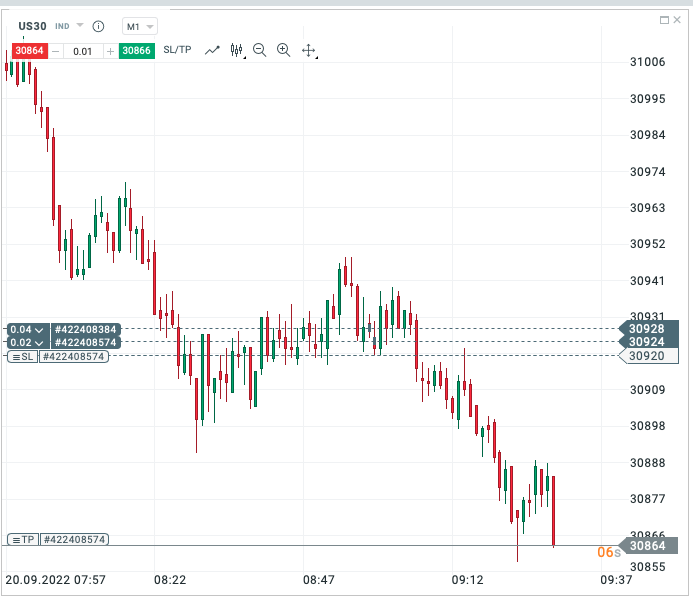Select the crosshair move tool icon
The image size is (693, 600).
(309, 51)
